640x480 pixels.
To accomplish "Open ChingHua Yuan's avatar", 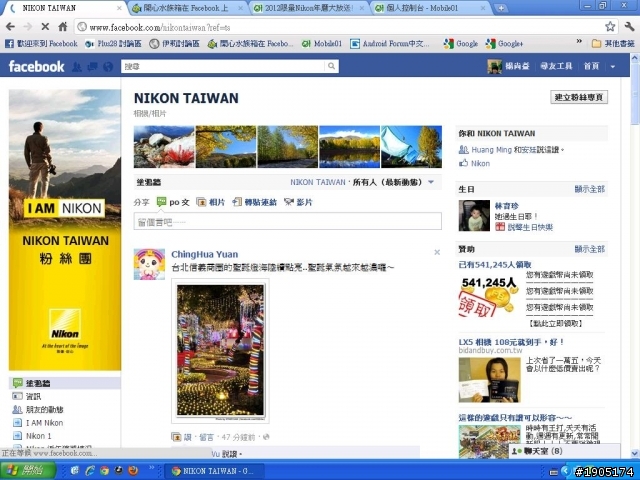I will click(x=149, y=264).
